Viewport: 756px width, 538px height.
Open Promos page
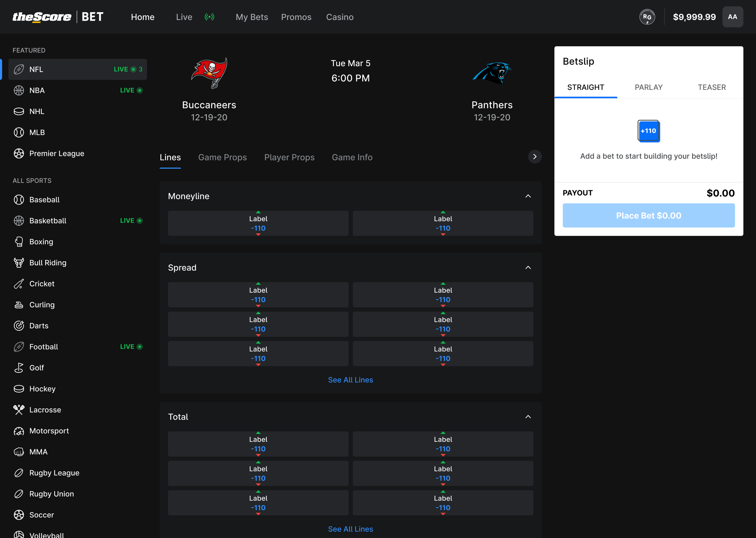click(x=296, y=17)
